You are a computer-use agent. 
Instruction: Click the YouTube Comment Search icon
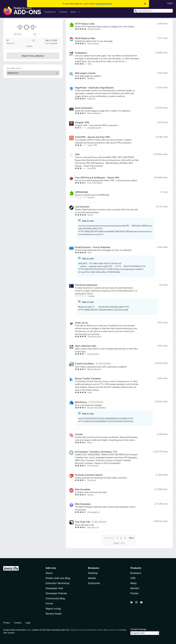tap(71, 476)
